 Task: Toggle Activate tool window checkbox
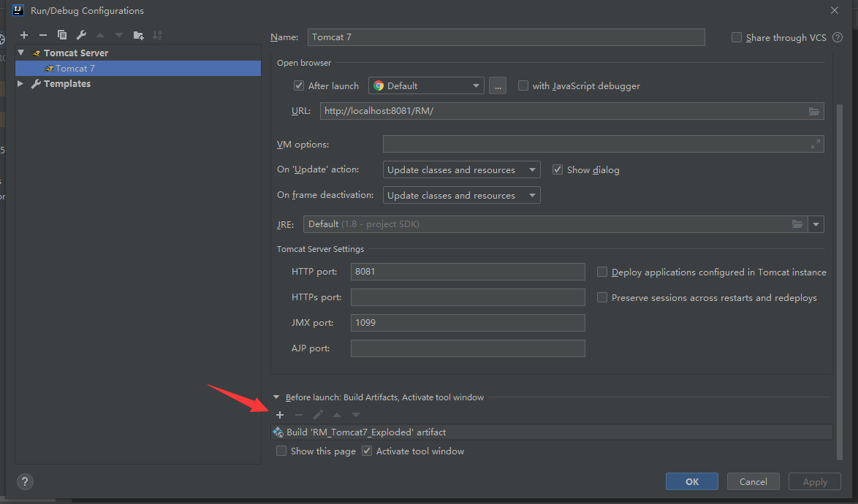367,451
